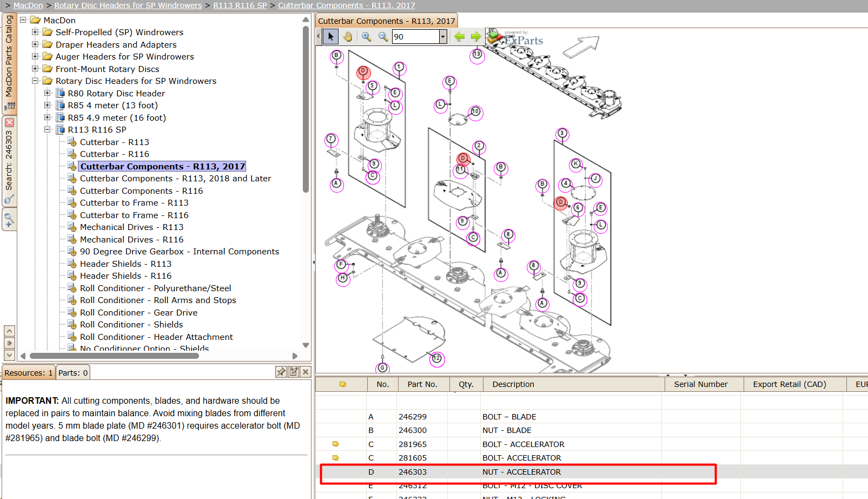Image resolution: width=868 pixels, height=499 pixels.
Task: Follow the R113 R116 SP breadcrumb link
Action: click(x=240, y=5)
